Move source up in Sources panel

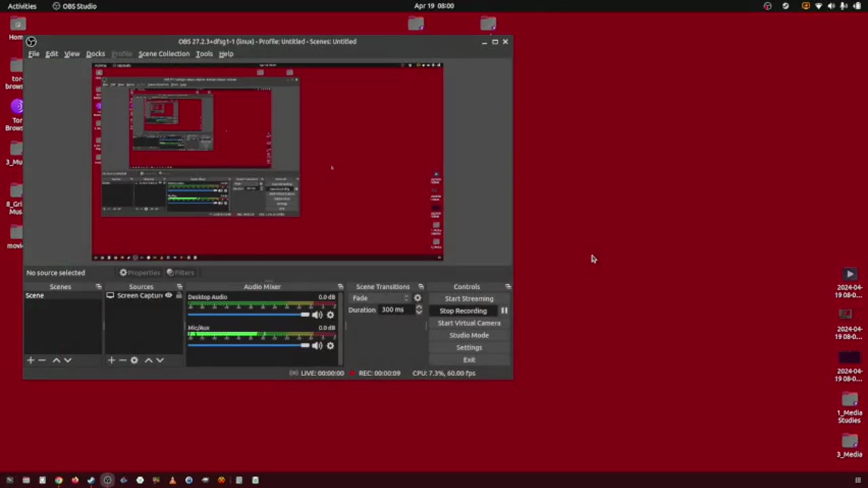tap(149, 361)
